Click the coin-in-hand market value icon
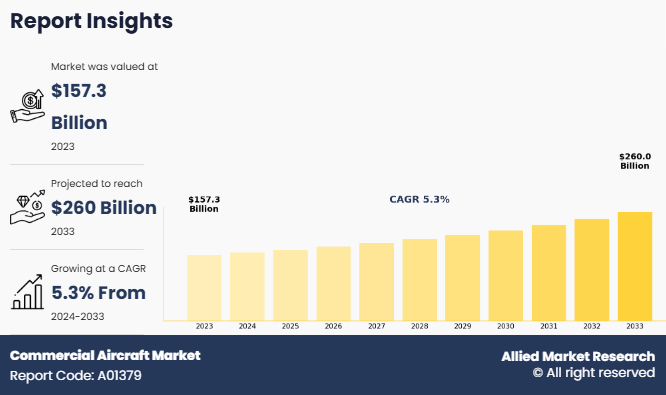This screenshot has height=395, width=666. [28, 106]
